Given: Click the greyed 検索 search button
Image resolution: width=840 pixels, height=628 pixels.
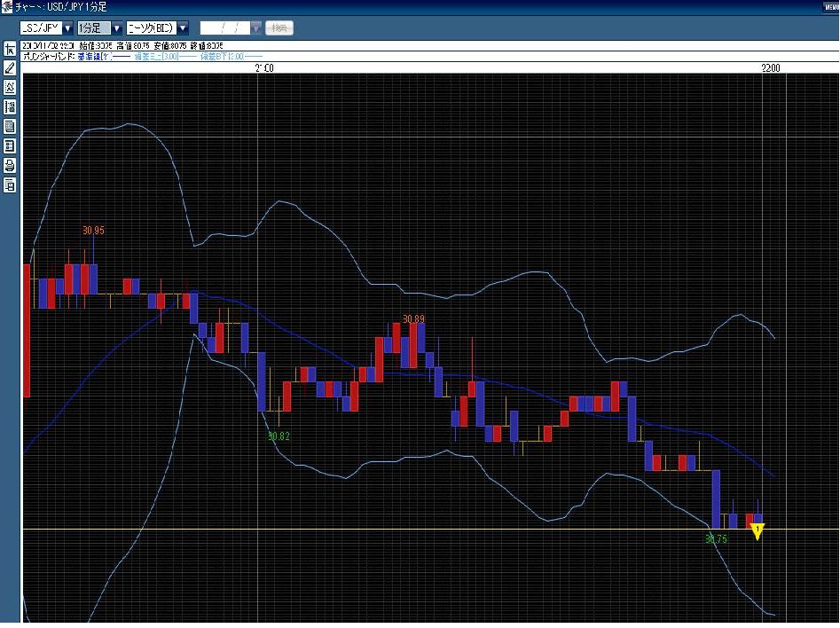Looking at the screenshot, I should point(279,27).
